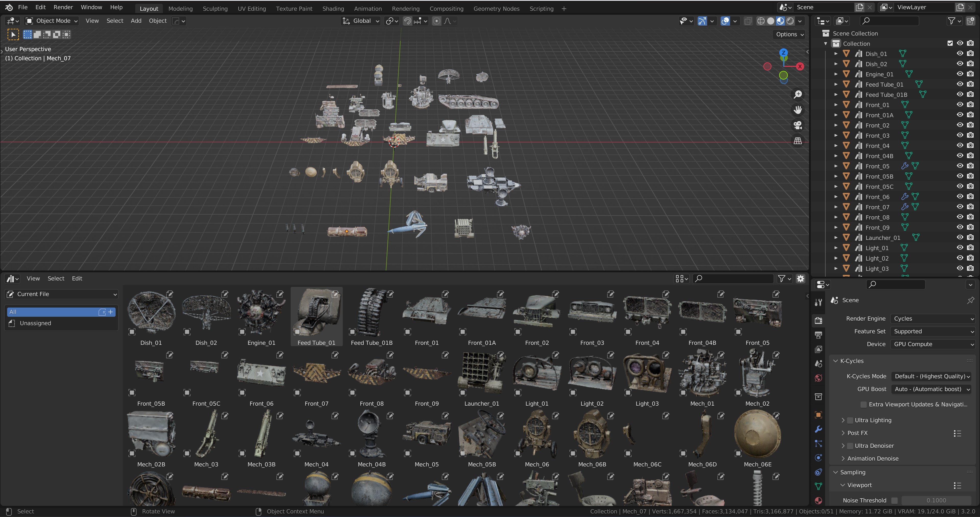
Task: Switch to orthographic grid view icon
Action: [x=798, y=141]
